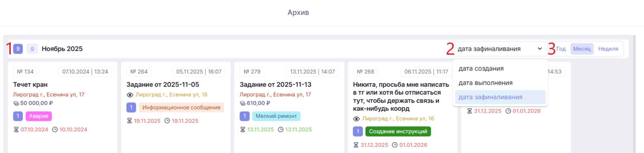Click the light purple 9 counter badge
This screenshot has height=153, width=644.
point(32,49)
